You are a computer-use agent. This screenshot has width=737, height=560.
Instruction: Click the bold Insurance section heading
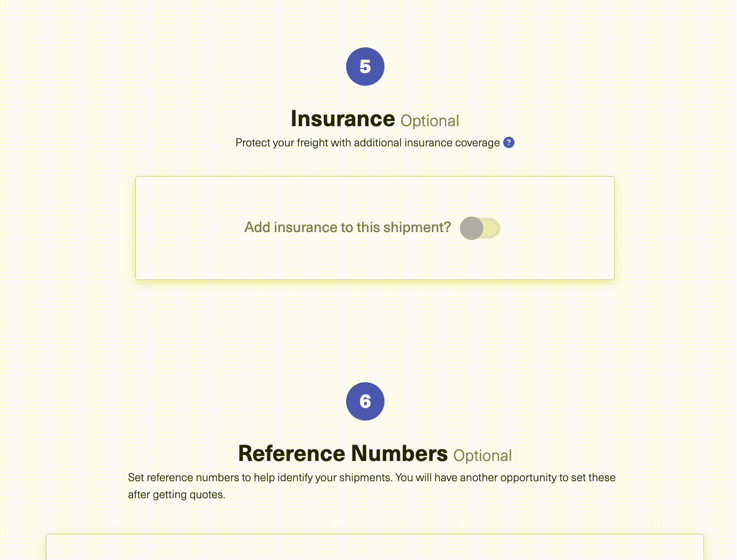[x=343, y=119]
